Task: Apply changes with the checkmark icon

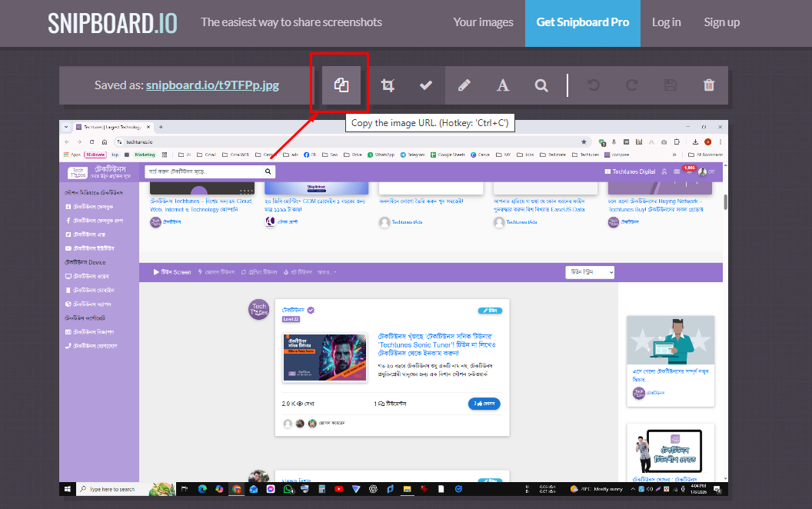Action: tap(425, 85)
